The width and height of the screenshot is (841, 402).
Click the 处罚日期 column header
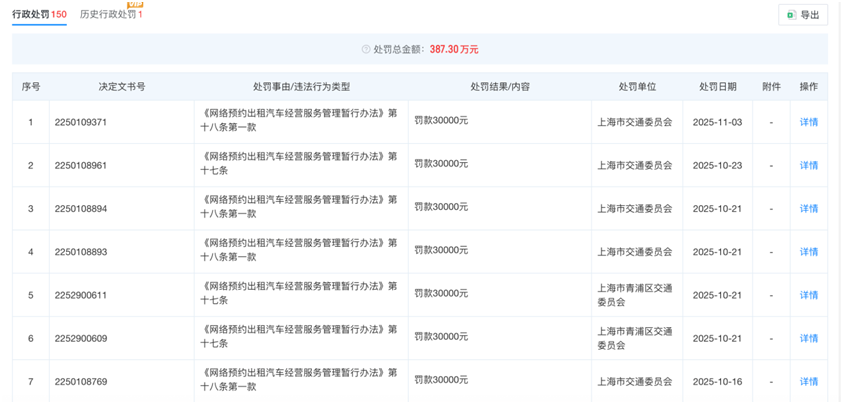click(718, 87)
